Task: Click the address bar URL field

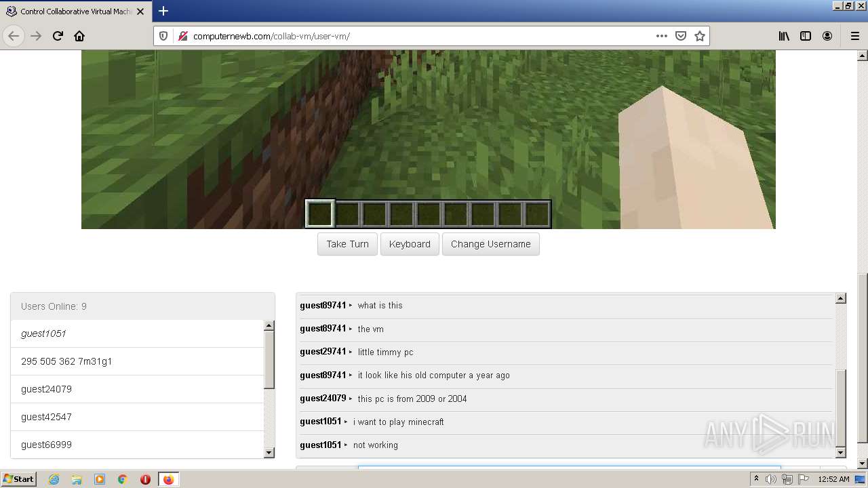Action: click(420, 36)
